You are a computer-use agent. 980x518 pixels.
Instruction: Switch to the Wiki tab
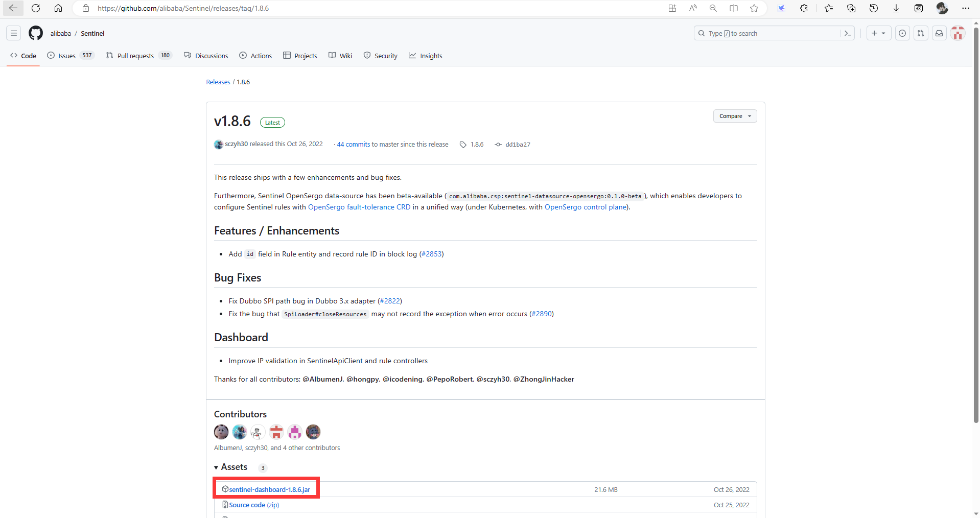click(340, 56)
